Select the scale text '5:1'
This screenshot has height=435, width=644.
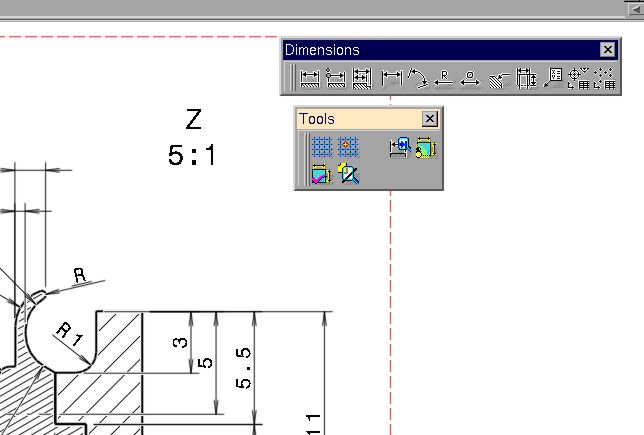click(191, 155)
